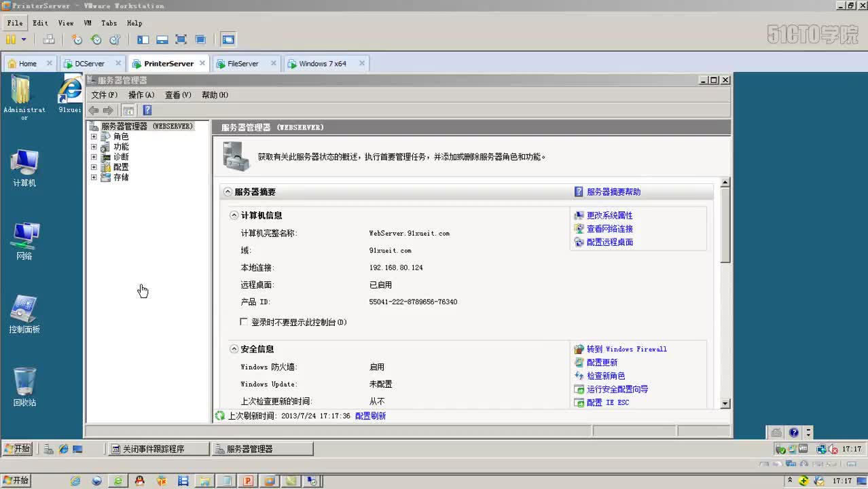The width and height of the screenshot is (868, 489).
Task: Click the back arrow in Server Manager toolbar
Action: 94,110
